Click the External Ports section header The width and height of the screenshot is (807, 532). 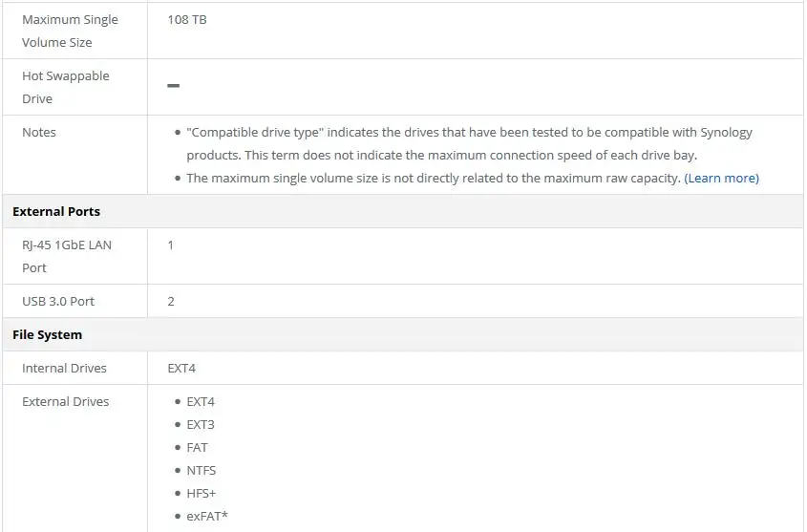coord(56,211)
